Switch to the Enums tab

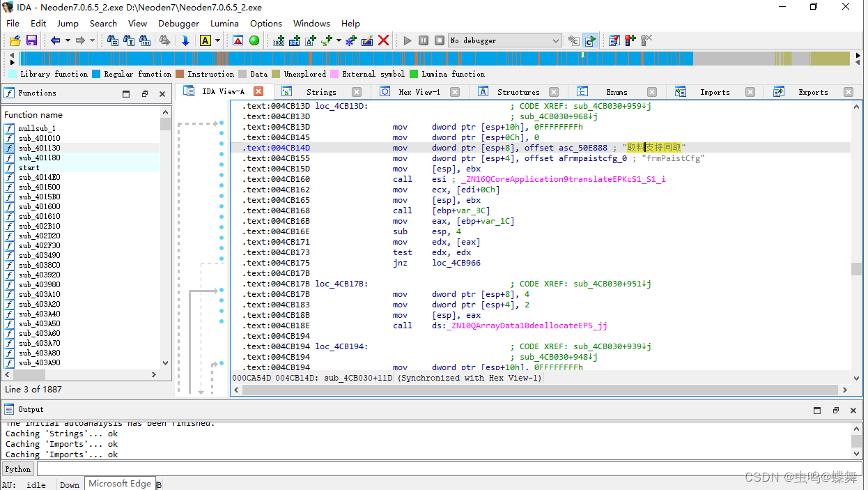coord(617,92)
